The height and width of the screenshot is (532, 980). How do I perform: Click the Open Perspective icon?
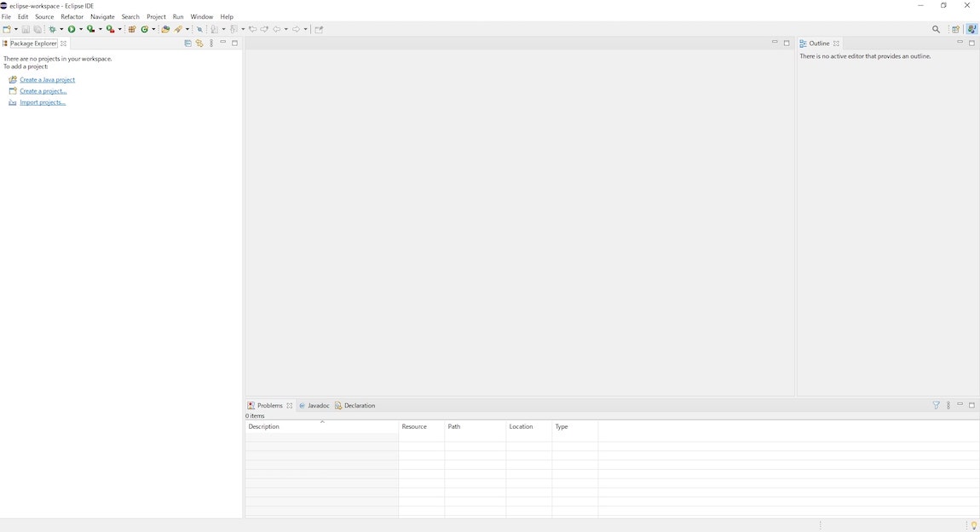(955, 29)
